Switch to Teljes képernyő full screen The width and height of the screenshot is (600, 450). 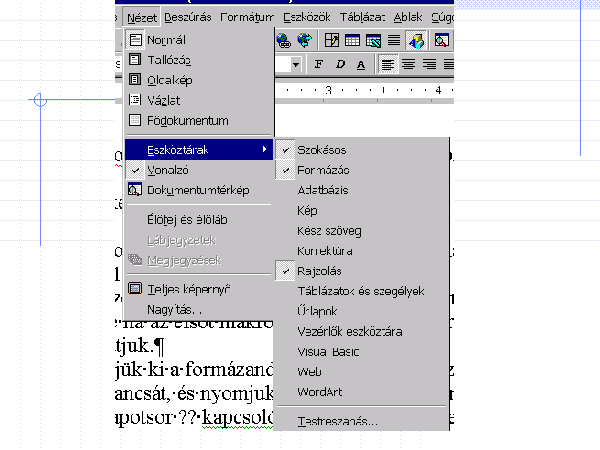[x=188, y=289]
